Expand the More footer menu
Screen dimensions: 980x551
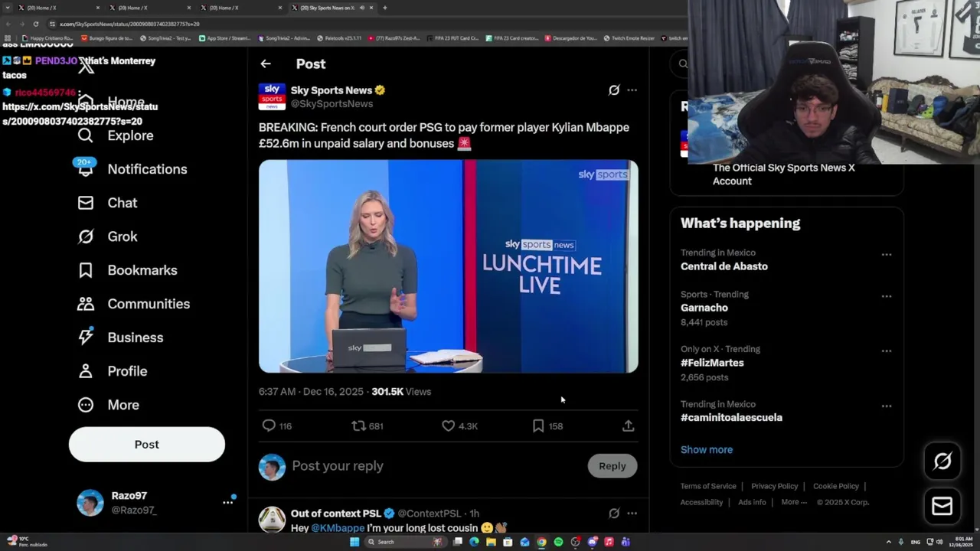(794, 502)
